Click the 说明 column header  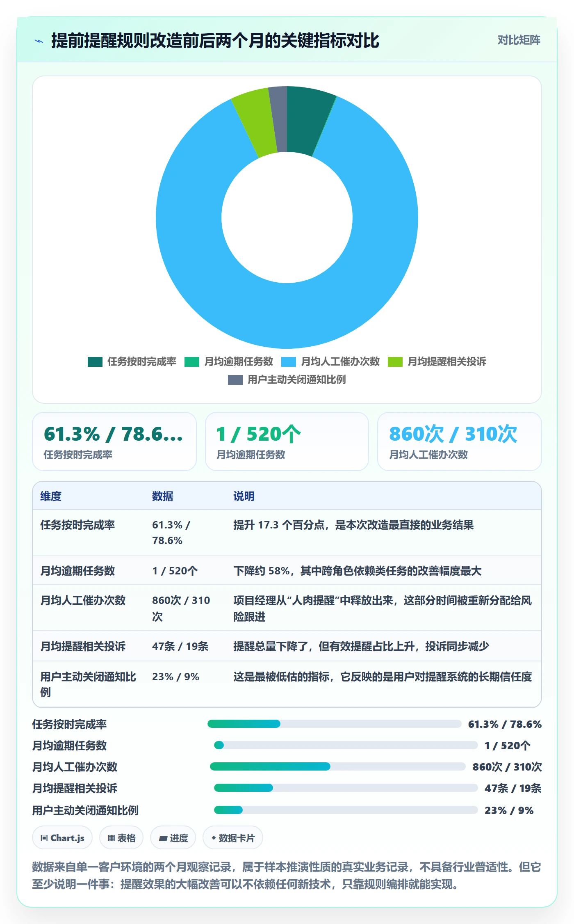[x=244, y=496]
